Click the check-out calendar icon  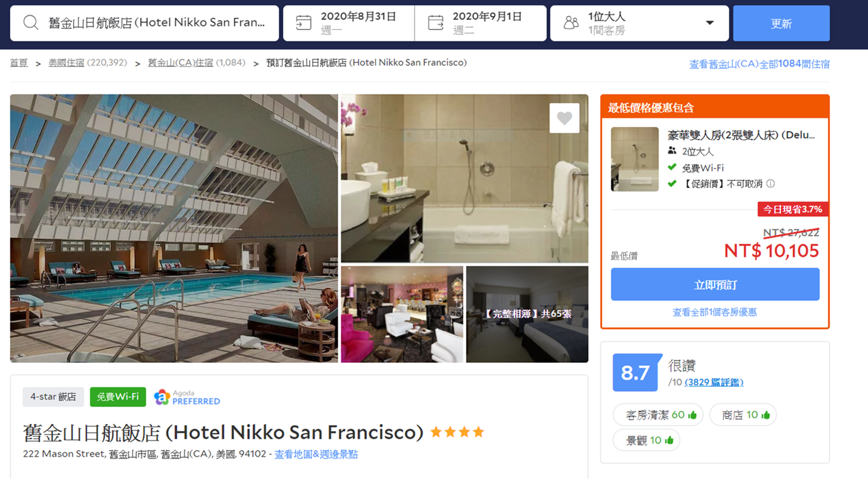436,23
